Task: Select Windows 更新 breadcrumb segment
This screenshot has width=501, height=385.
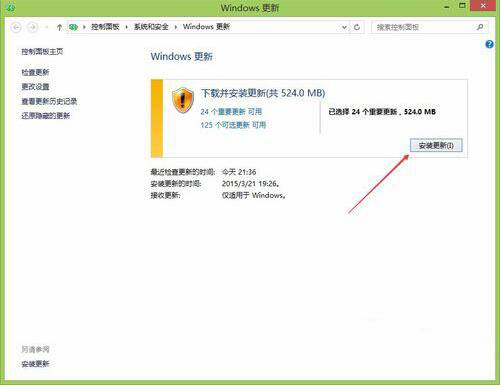Action: (206, 27)
